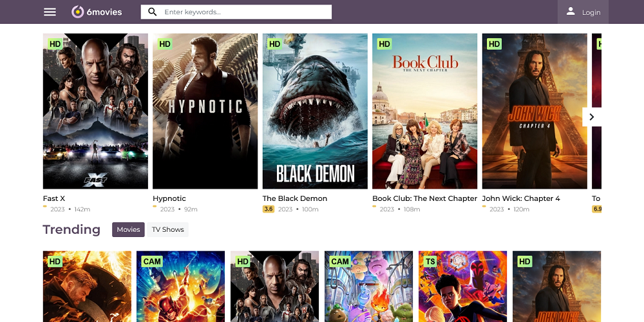Open the Hypnotic movie poster
Screen dimensions: 644x322
coord(205,111)
